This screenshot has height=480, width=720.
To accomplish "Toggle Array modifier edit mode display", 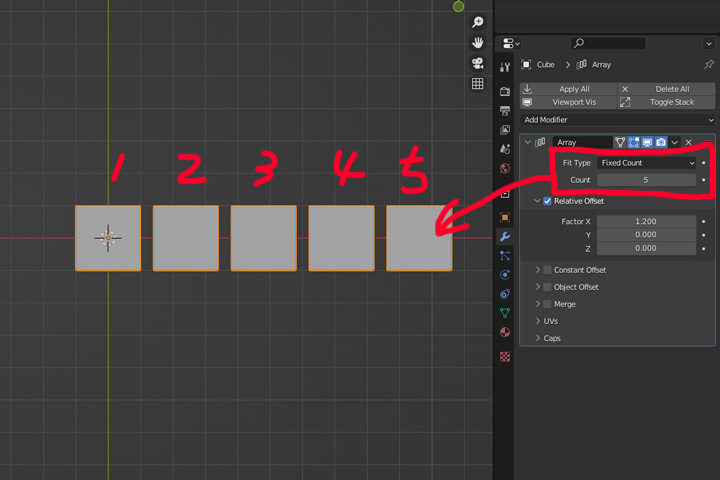I will point(634,142).
